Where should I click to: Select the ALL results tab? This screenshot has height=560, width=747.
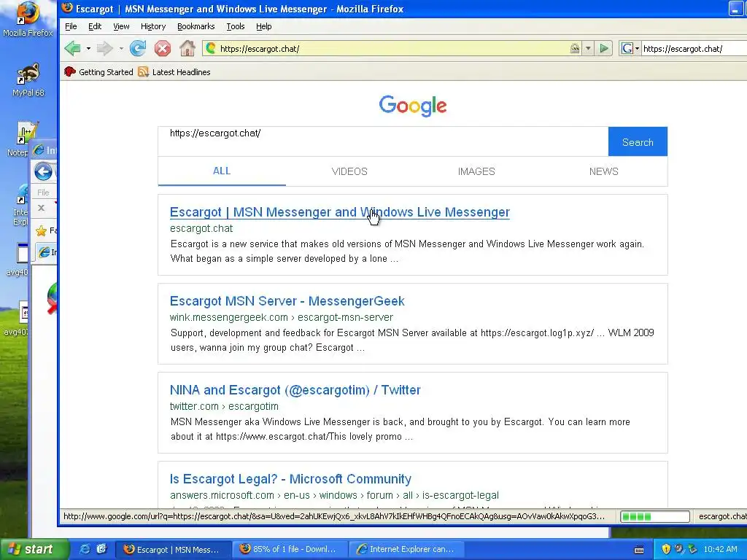click(222, 171)
